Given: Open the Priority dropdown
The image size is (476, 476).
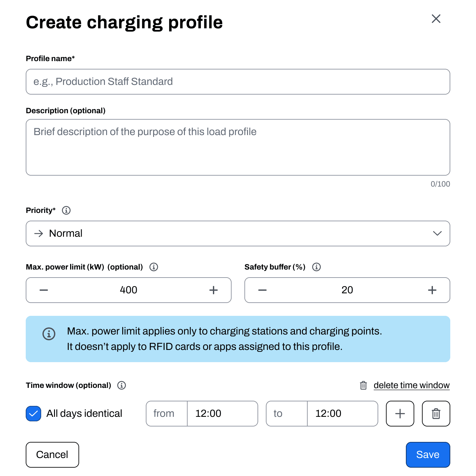Looking at the screenshot, I should [x=238, y=233].
